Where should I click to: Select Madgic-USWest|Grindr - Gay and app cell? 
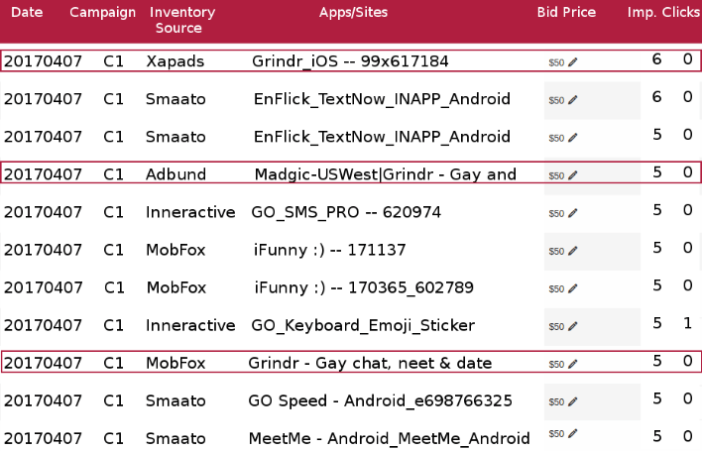[385, 174]
